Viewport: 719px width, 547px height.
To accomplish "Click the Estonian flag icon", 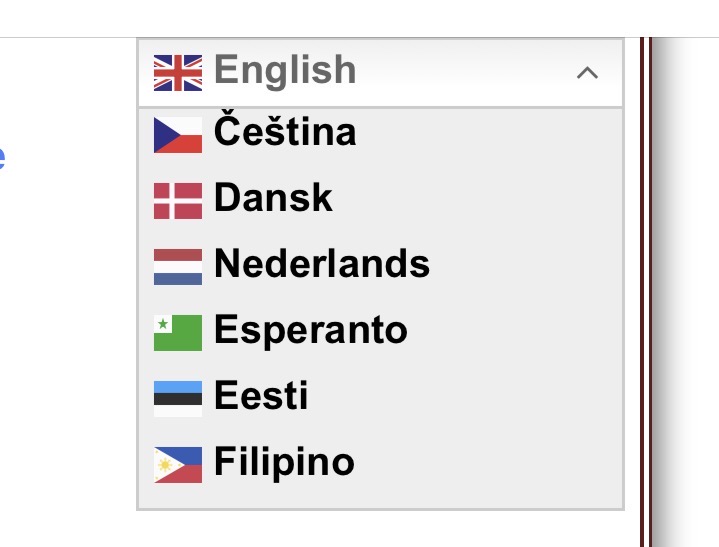I will click(177, 398).
